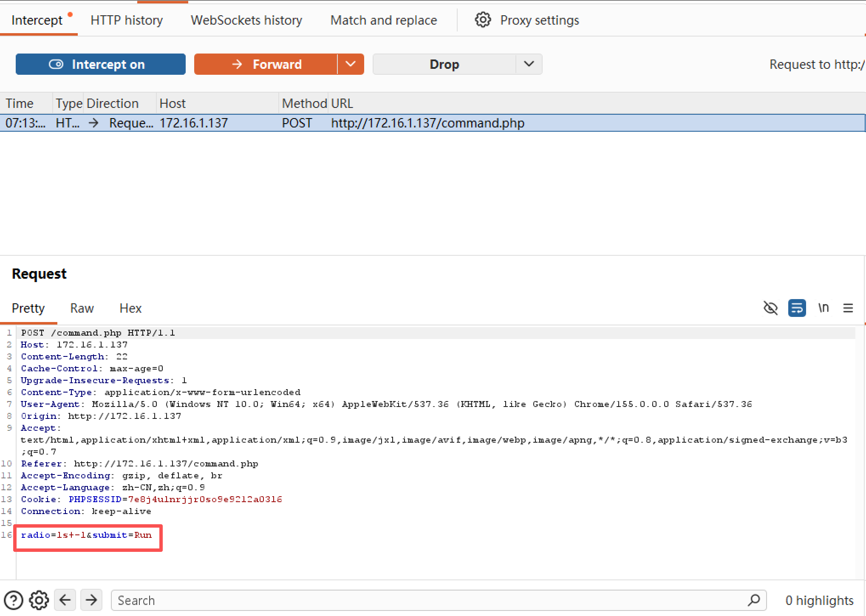Drop the intercepted request
This screenshot has height=616, width=866.
tap(444, 64)
